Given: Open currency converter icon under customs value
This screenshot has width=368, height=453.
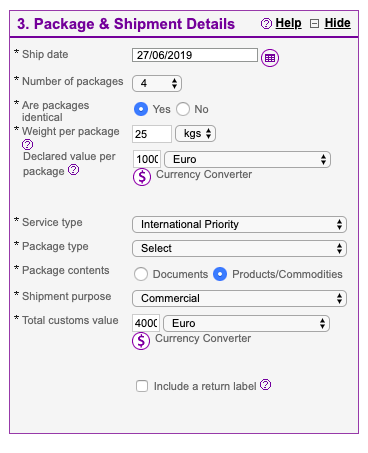Looking at the screenshot, I should pyautogui.click(x=141, y=341).
